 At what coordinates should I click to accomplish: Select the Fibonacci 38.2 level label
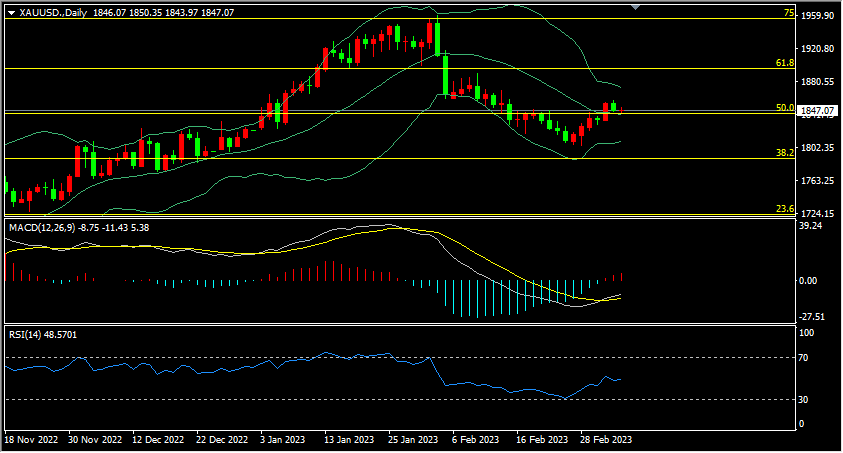(785, 153)
